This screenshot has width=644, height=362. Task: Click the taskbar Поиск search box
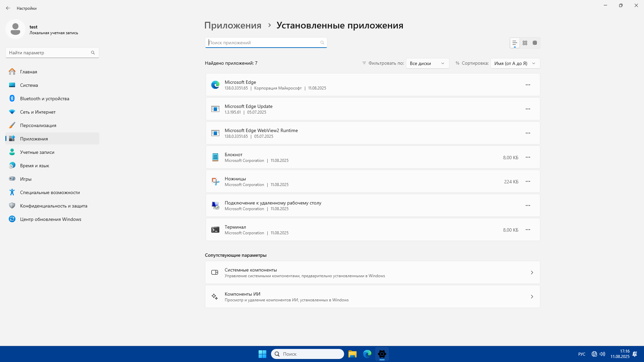(308, 354)
